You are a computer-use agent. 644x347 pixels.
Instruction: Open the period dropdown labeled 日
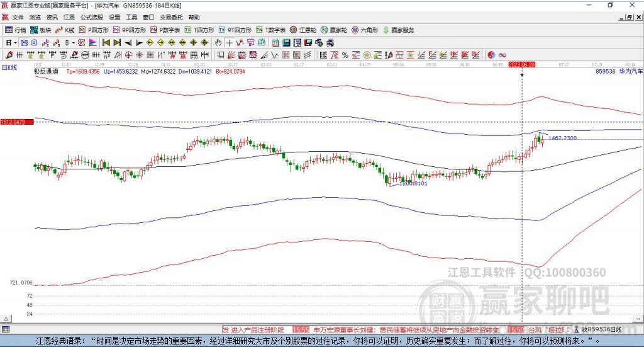tap(11, 43)
